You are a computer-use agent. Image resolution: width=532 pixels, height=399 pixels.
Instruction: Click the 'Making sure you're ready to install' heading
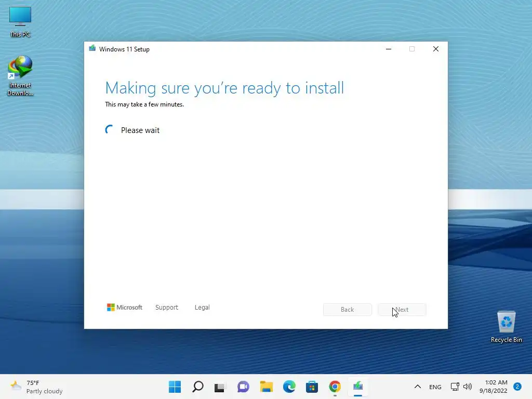[224, 88]
